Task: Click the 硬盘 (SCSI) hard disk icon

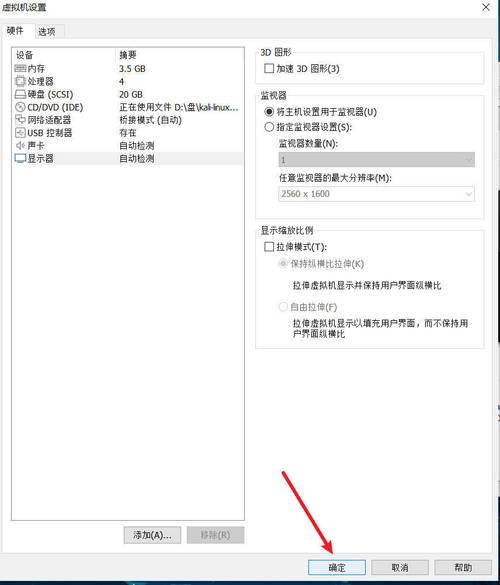Action: (x=20, y=94)
